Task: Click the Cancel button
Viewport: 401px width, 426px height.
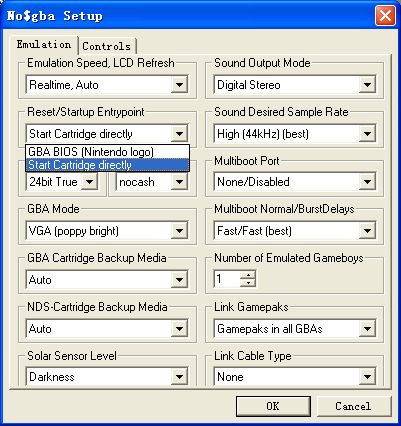Action: (353, 406)
